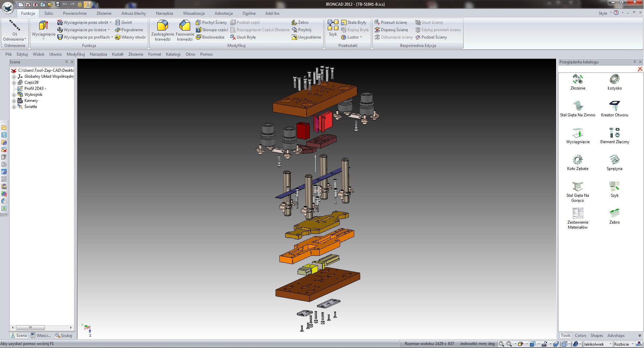Select Łożysko bearing catalog item
This screenshot has height=348, width=644.
pos(614,82)
